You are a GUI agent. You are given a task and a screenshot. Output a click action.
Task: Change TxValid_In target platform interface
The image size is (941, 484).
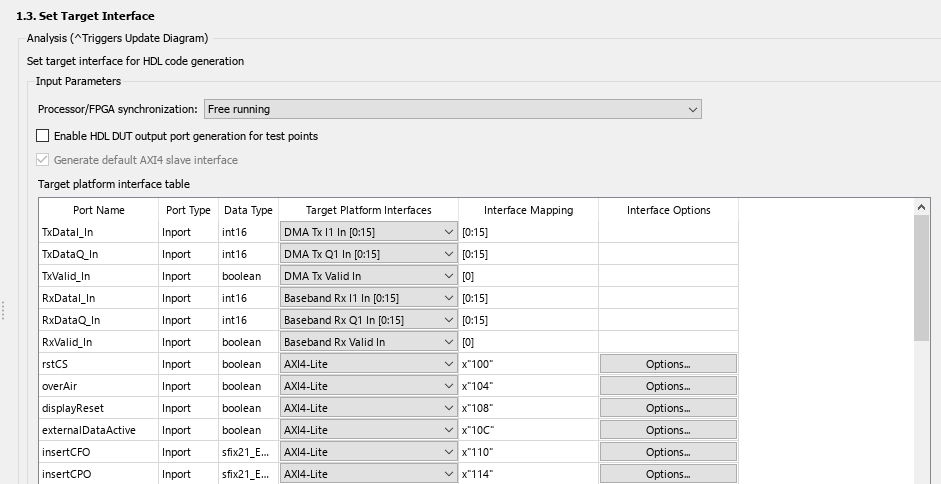(368, 276)
